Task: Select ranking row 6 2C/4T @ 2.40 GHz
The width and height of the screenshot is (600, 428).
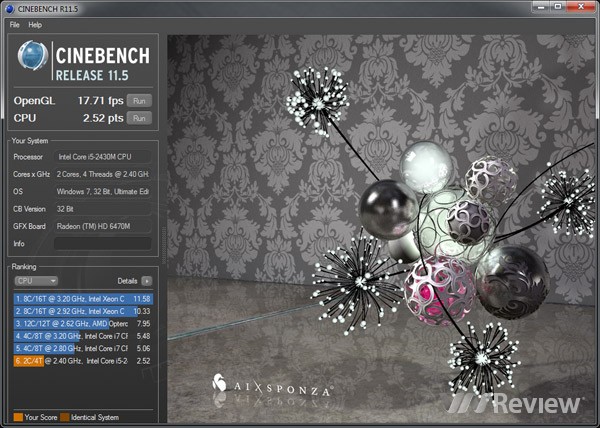Action: [x=83, y=361]
